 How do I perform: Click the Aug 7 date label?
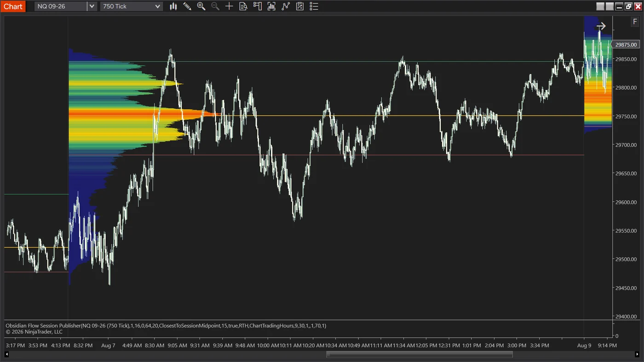pyautogui.click(x=109, y=345)
